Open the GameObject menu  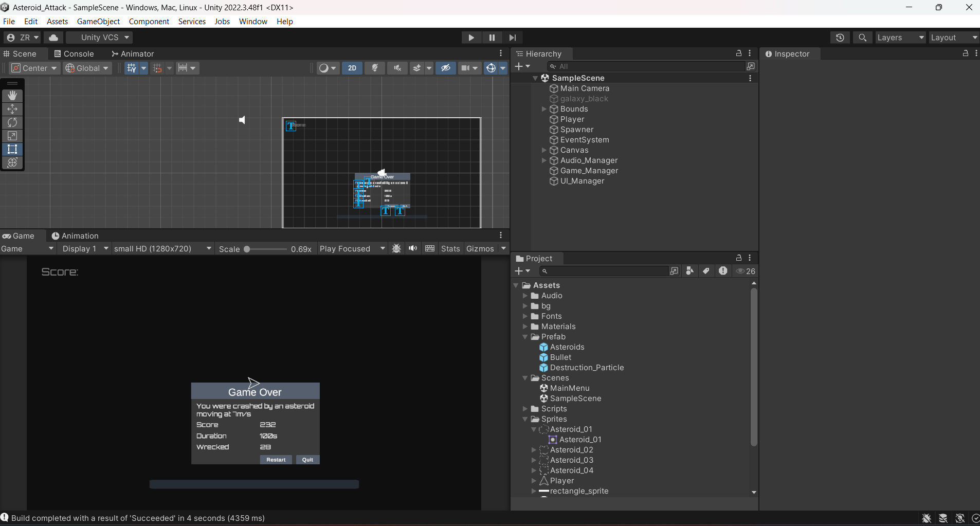(98, 22)
